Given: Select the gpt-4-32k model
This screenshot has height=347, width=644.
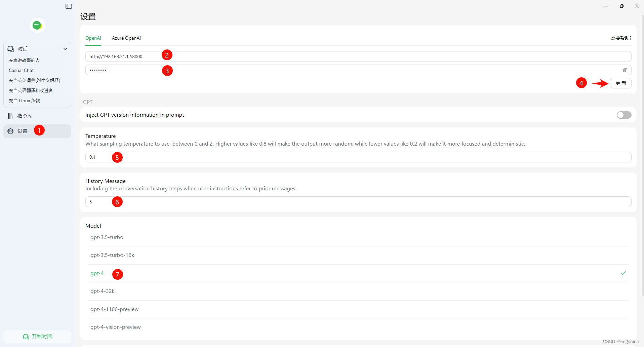Looking at the screenshot, I should tap(359, 291).
